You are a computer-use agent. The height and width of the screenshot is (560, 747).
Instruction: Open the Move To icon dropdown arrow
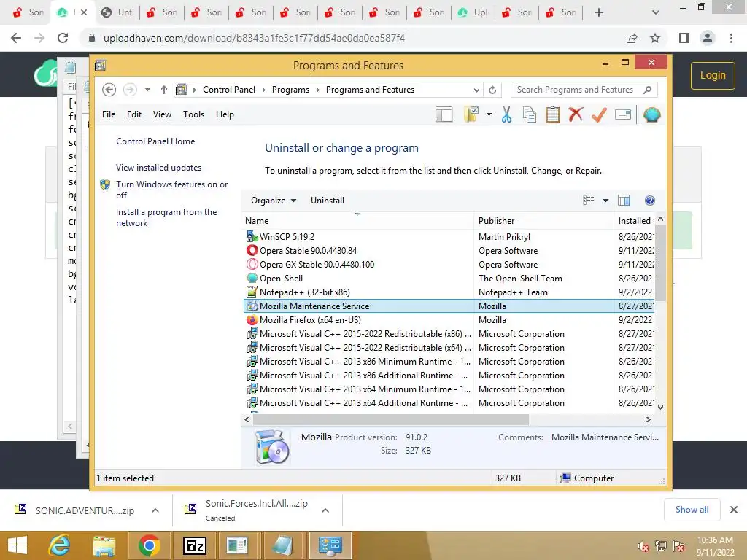click(489, 114)
